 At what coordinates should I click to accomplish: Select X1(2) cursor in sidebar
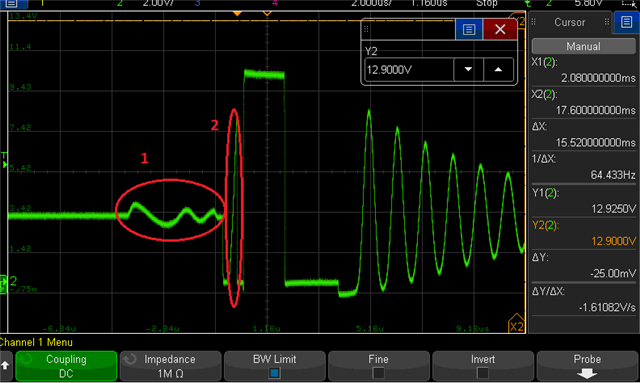tap(584, 70)
